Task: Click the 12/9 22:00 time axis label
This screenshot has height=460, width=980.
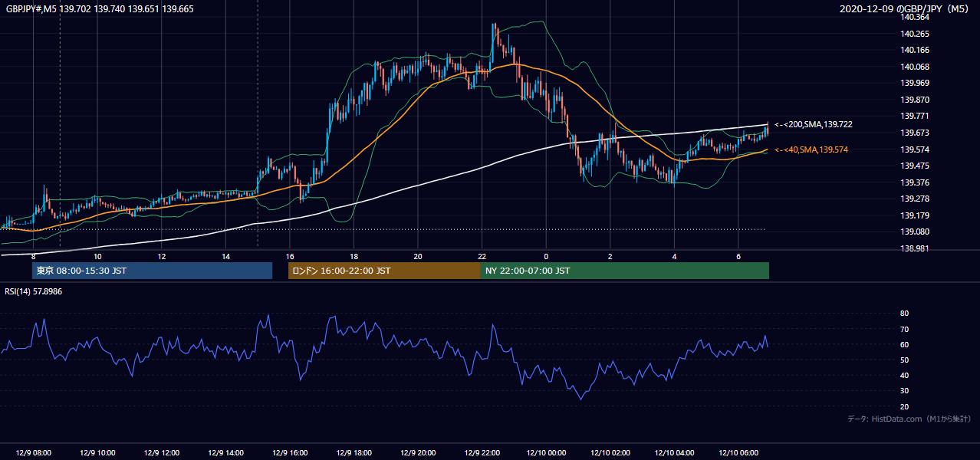Action: pos(482,452)
